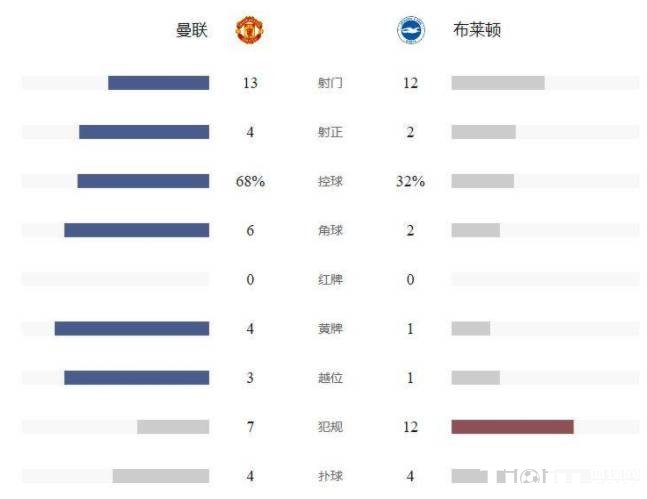
Task: Click Manchester United's blue 黄牌 bar
Action: 131,328
